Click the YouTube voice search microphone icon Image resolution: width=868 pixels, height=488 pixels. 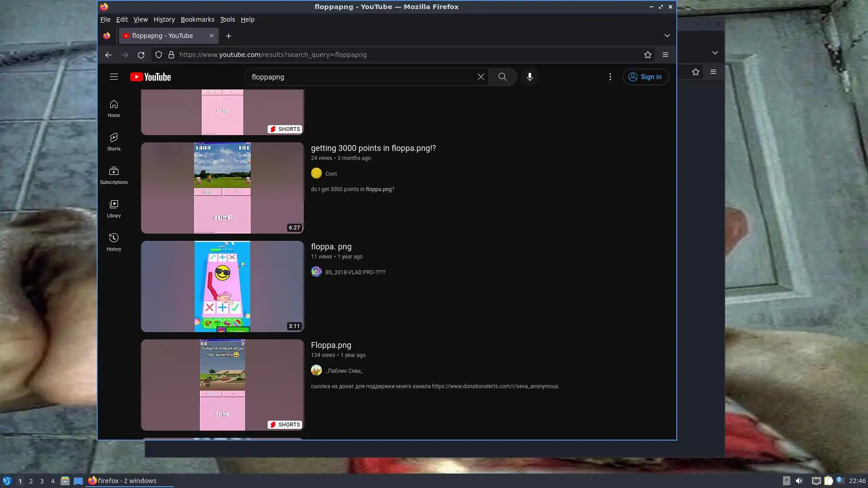529,77
